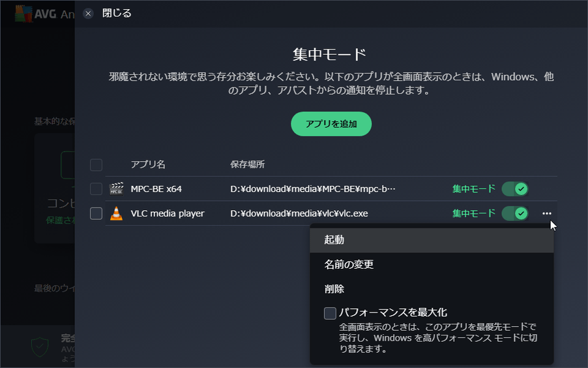This screenshot has height=368, width=588.
Task: Tick the MPC-BE x64 row checkbox
Action: 96,189
